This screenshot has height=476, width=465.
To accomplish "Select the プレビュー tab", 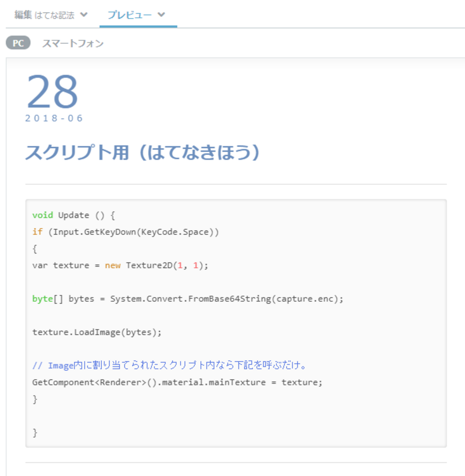I will pos(129,15).
